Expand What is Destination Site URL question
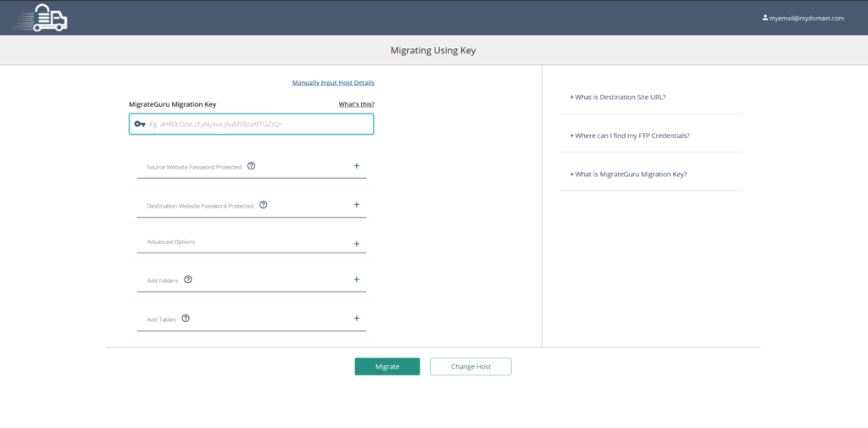This screenshot has width=868, height=428. pyautogui.click(x=618, y=97)
